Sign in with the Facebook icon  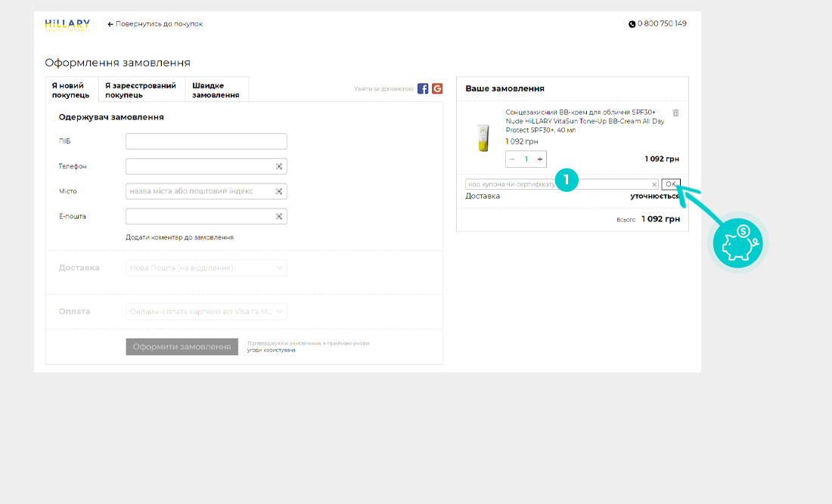click(423, 88)
